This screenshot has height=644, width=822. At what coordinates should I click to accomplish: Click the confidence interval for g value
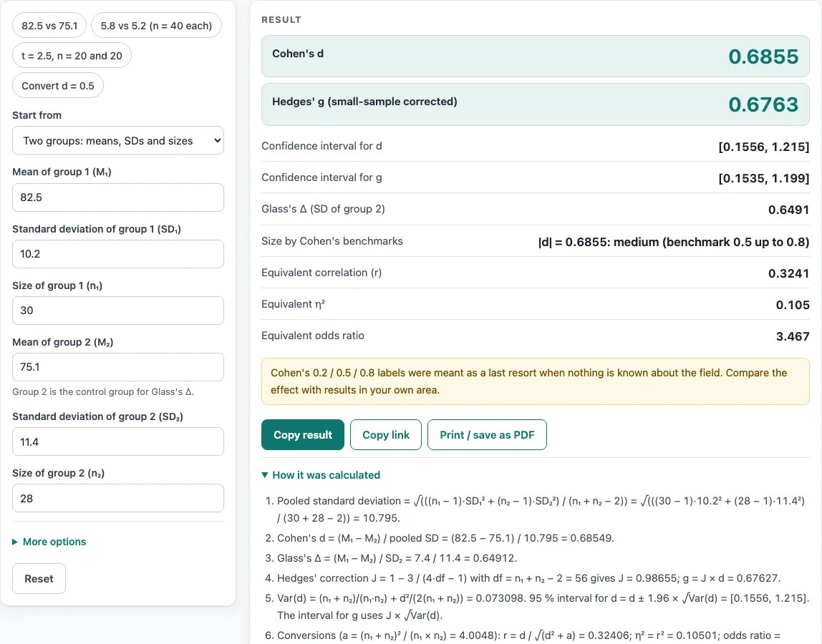click(764, 178)
